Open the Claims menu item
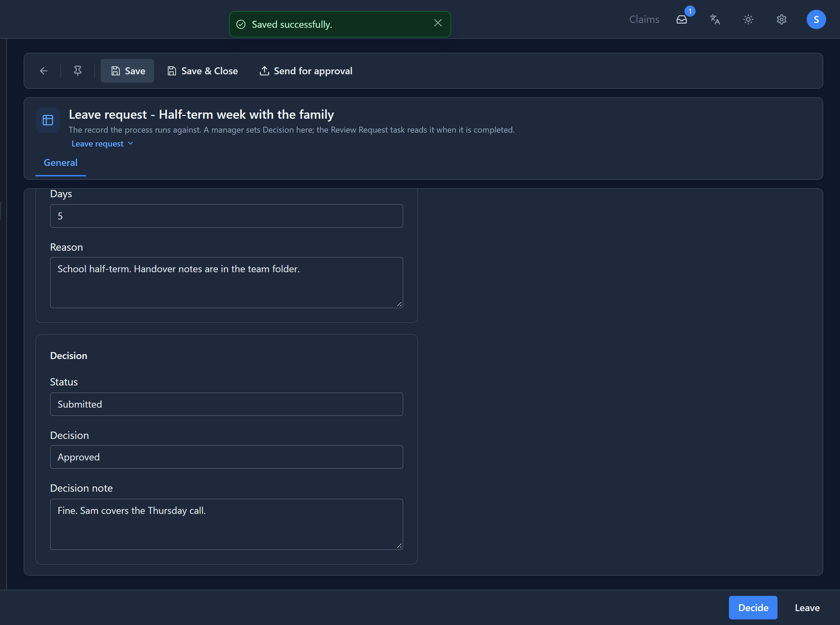 (x=644, y=19)
